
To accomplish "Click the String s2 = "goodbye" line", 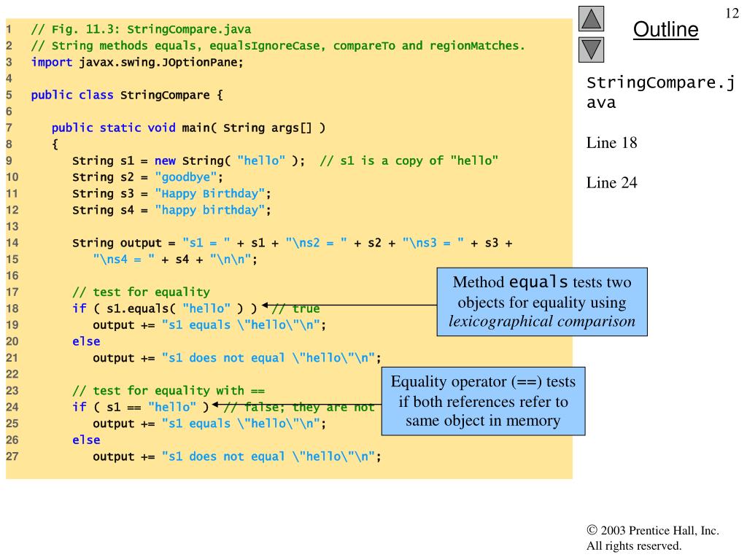I will [x=147, y=177].
